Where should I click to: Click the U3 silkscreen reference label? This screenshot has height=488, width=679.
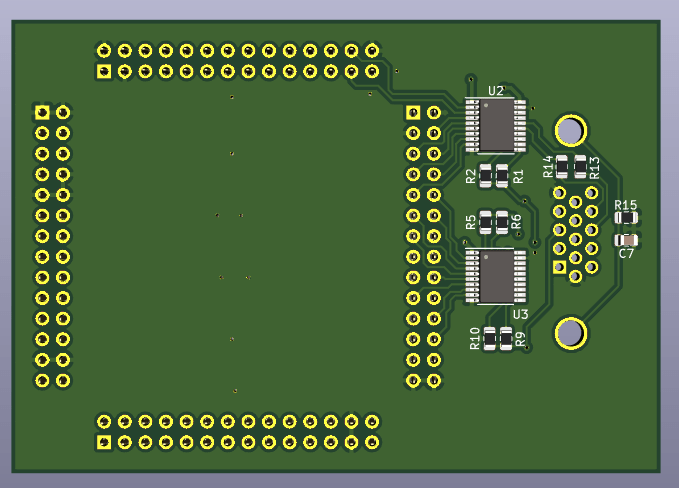pos(519,314)
